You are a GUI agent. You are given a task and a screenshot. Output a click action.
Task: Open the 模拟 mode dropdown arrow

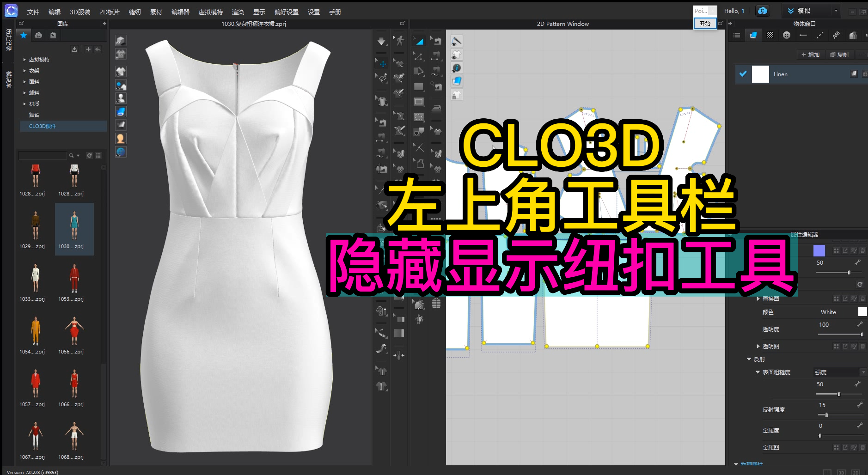pos(836,11)
